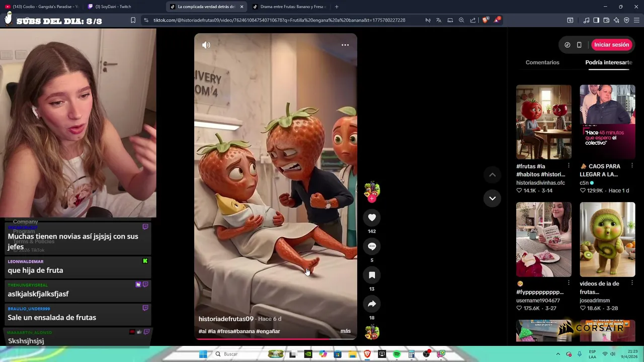Click the #engañar hashtag
644x362 pixels.
268,331
